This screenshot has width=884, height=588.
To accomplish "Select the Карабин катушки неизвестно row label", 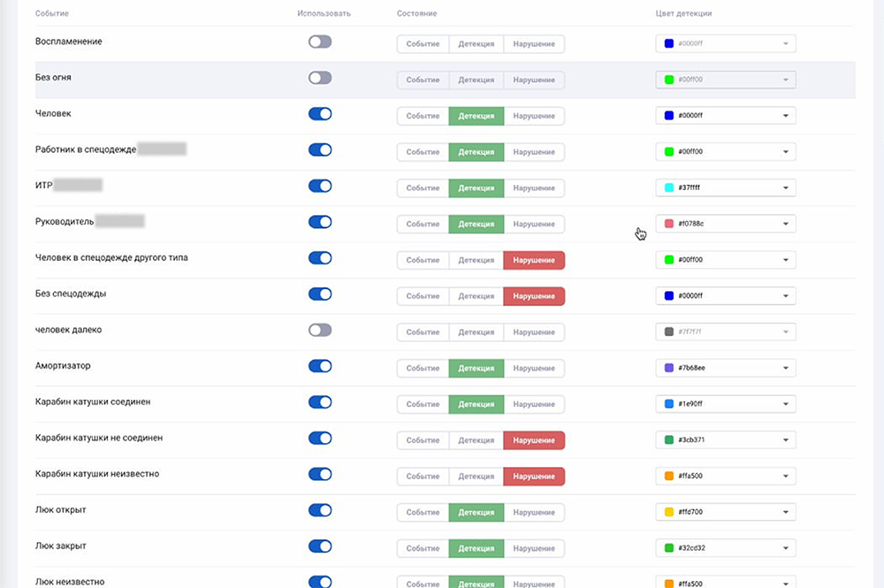I will (x=97, y=474).
